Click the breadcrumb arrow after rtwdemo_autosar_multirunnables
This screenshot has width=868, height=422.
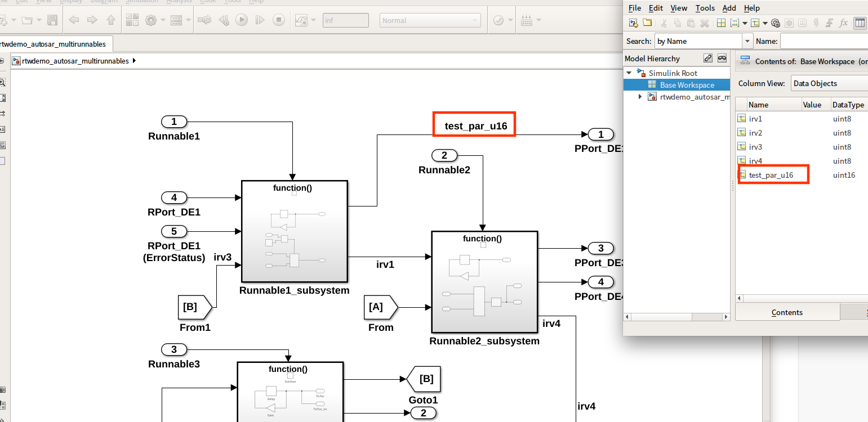(134, 61)
